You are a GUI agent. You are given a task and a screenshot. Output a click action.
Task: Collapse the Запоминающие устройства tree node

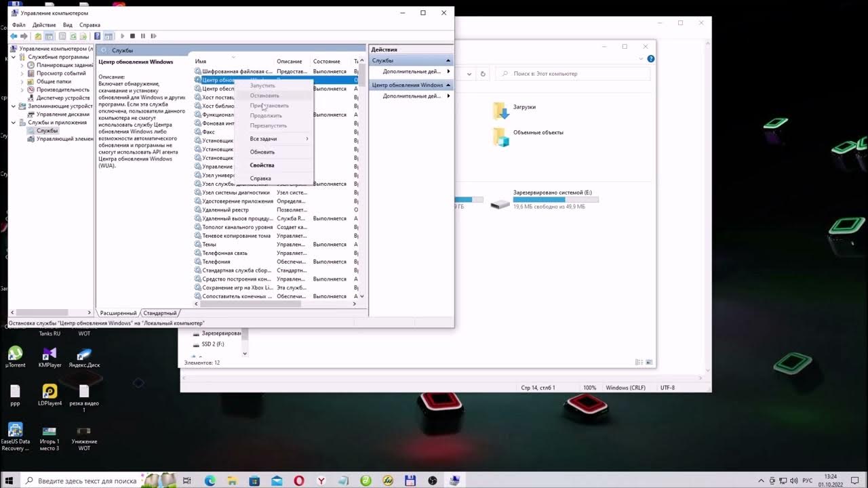(14, 106)
